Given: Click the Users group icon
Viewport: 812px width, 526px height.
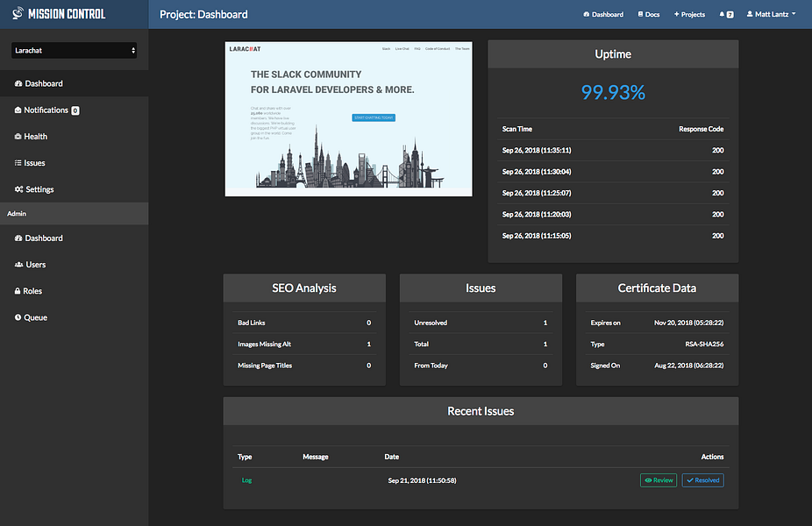Looking at the screenshot, I should [x=18, y=264].
